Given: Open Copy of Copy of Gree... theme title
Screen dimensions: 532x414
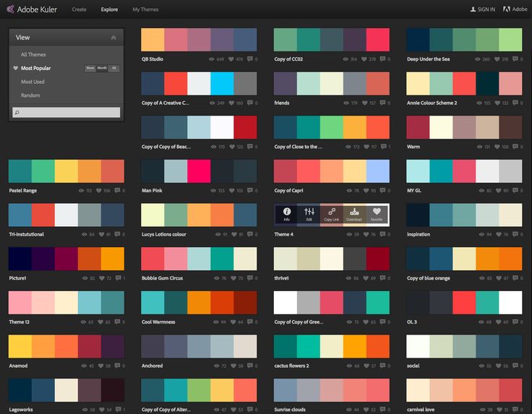Looking at the screenshot, I should [x=299, y=322].
